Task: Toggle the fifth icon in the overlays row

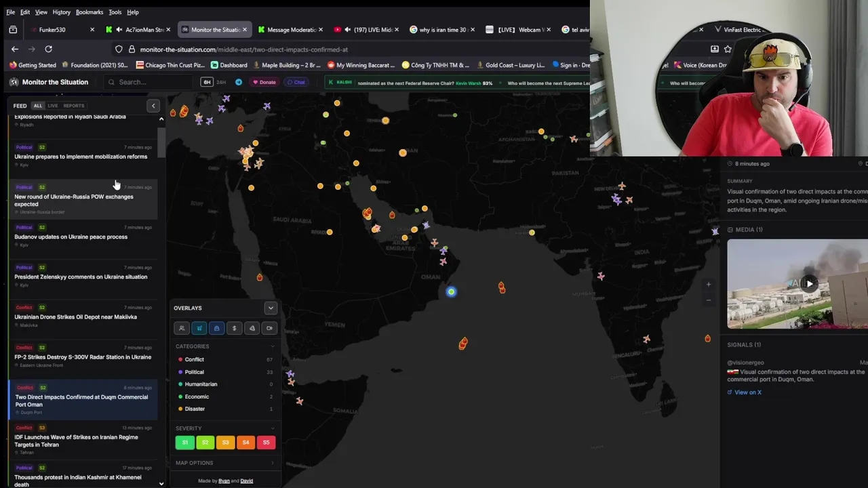Action: click(252, 328)
